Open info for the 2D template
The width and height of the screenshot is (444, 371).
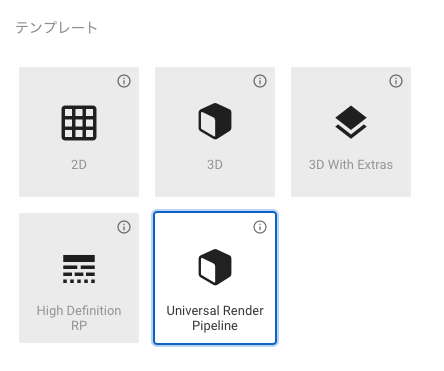(x=124, y=81)
